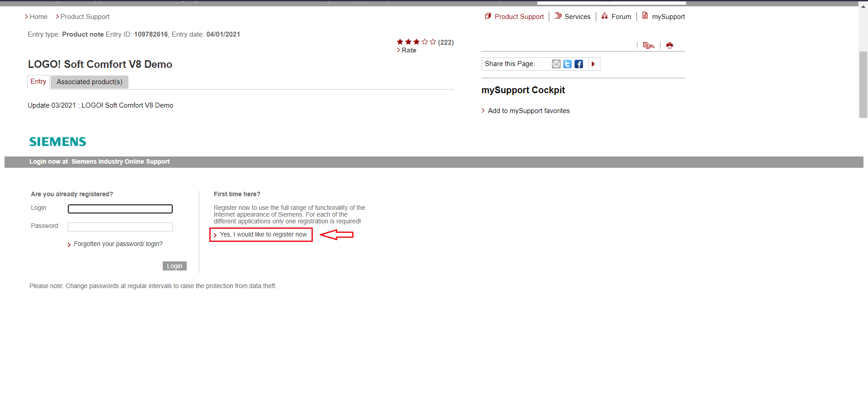Focus the Login input field
The width and height of the screenshot is (868, 407).
(x=120, y=209)
